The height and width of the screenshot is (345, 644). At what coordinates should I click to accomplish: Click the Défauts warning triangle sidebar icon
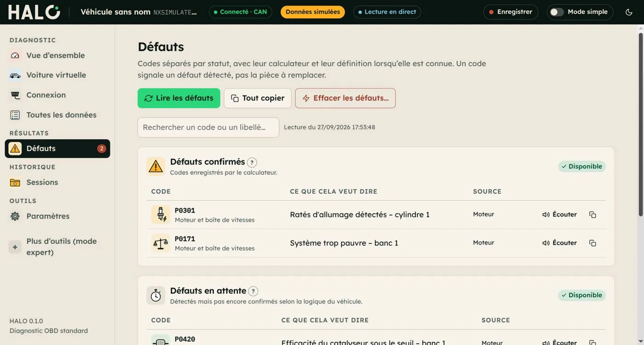coord(15,149)
